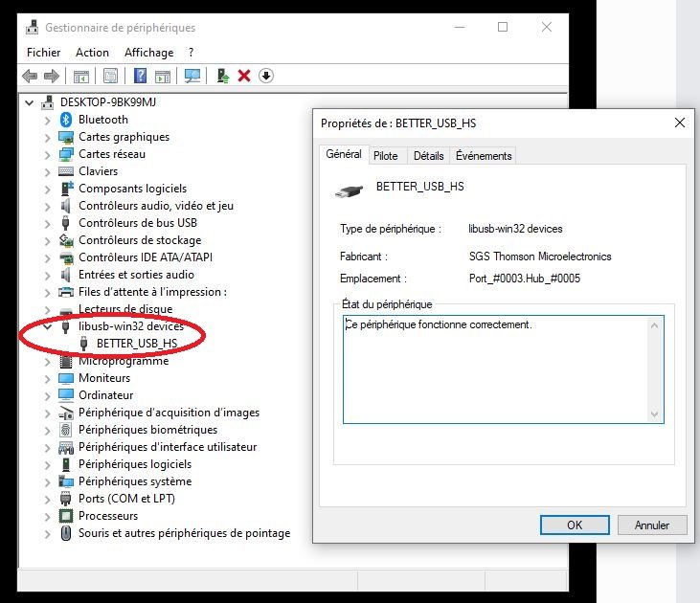Open the ? help menu
Viewport: 700px width, 603px height.
(192, 53)
